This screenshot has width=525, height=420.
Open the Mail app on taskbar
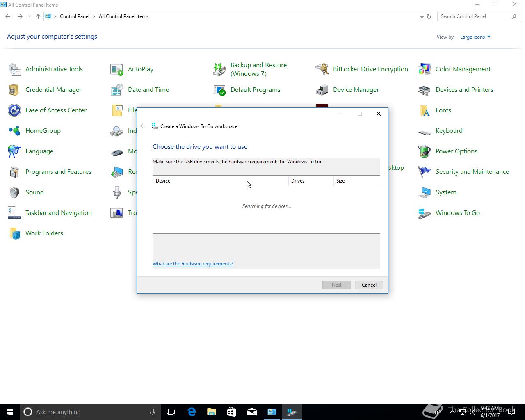252,412
